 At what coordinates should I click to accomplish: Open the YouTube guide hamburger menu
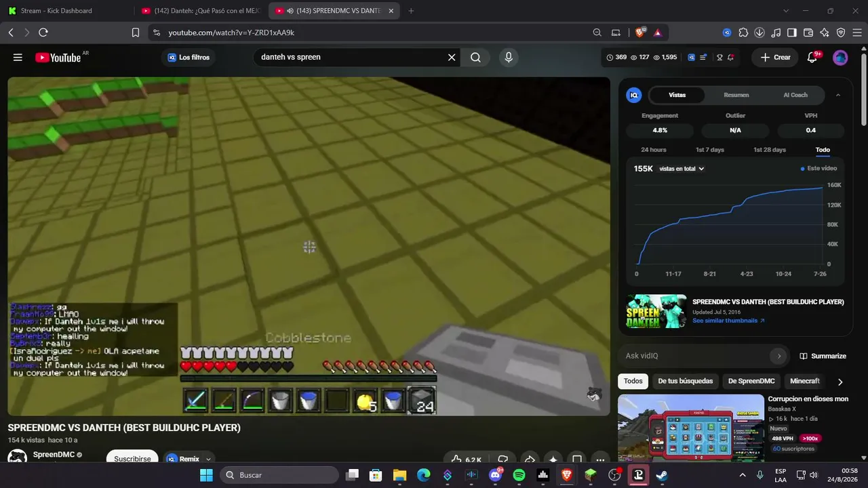pyautogui.click(x=18, y=58)
